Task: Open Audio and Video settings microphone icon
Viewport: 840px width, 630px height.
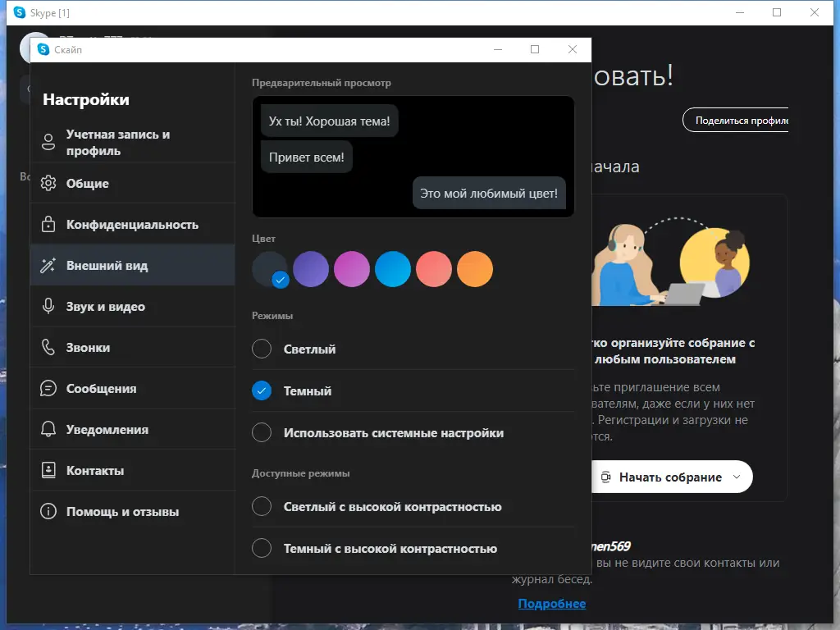Action: 49,305
